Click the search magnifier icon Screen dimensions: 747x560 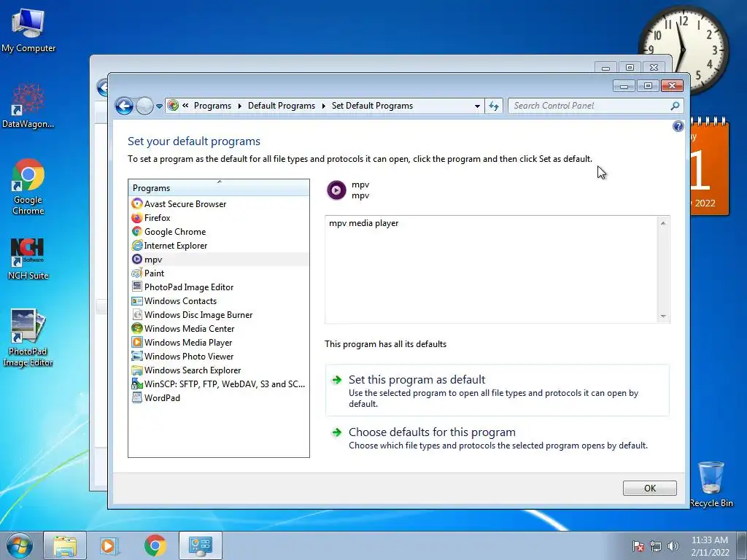click(x=675, y=106)
